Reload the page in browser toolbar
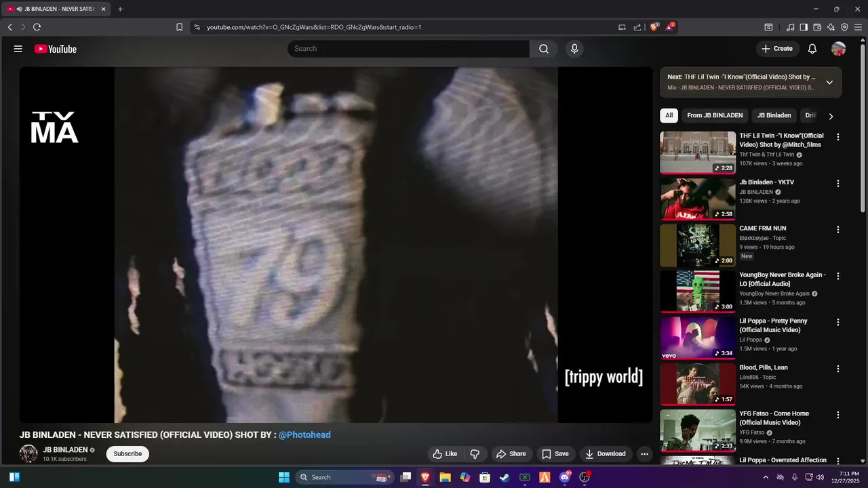 pyautogui.click(x=37, y=27)
